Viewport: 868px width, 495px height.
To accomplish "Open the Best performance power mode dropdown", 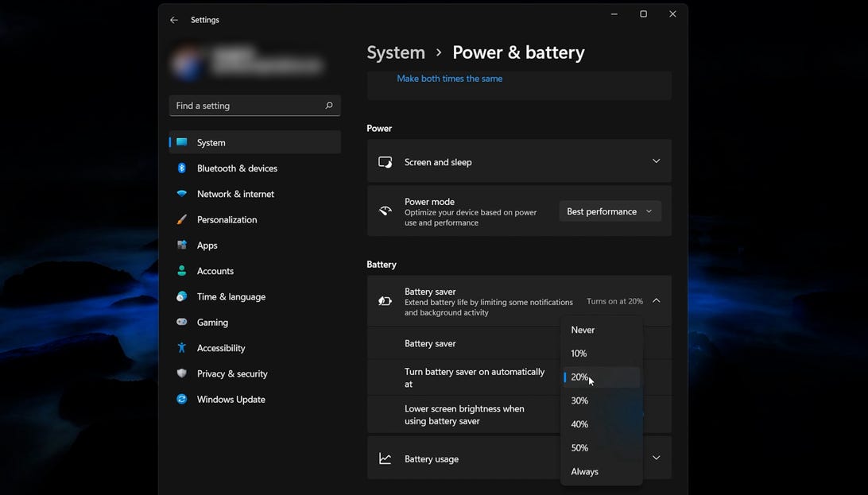I will coord(610,211).
